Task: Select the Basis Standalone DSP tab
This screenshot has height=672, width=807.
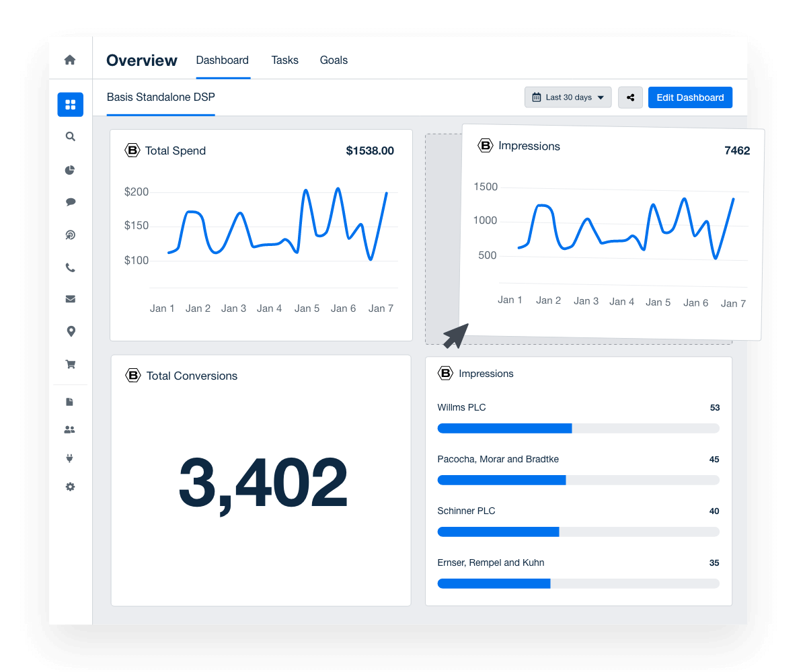Action: (x=161, y=97)
